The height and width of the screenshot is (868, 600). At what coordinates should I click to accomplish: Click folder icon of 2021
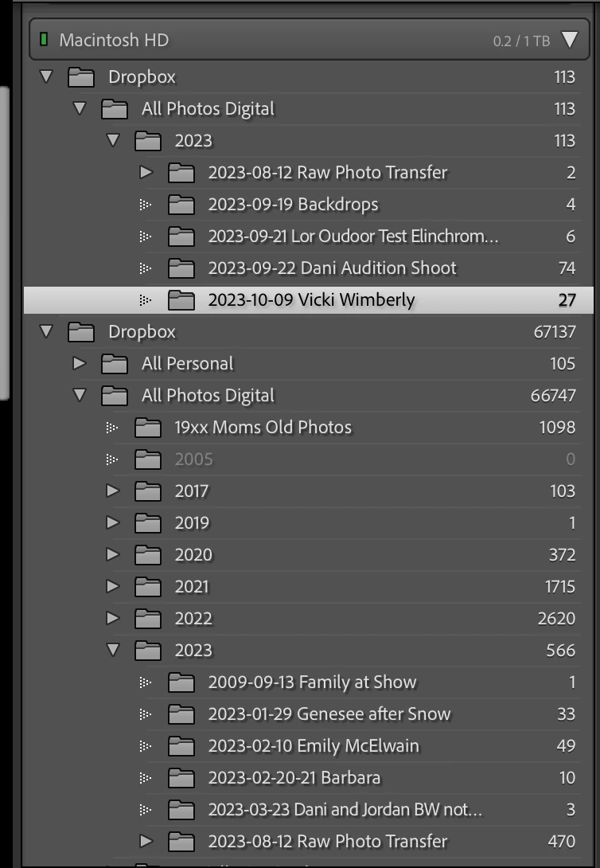pos(148,587)
